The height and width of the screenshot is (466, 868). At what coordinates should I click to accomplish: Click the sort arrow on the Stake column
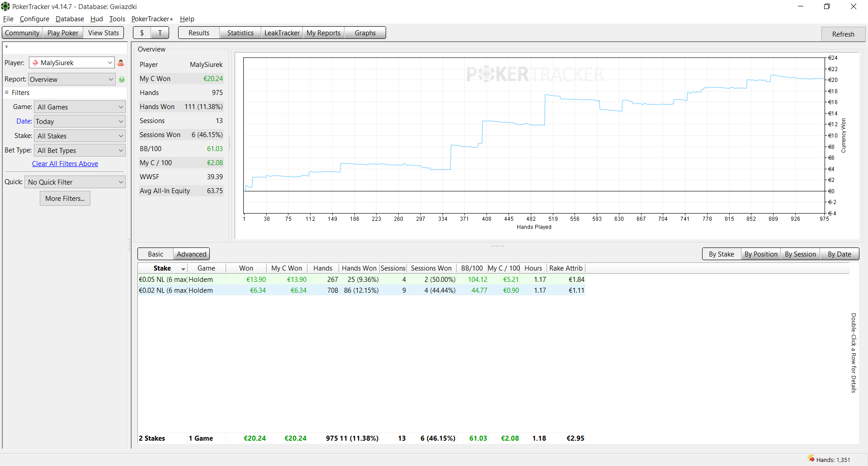(183, 269)
